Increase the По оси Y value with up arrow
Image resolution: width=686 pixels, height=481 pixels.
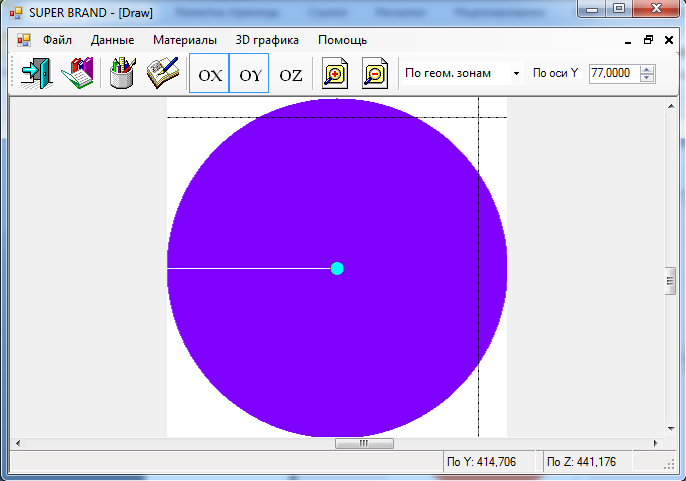[x=647, y=69]
